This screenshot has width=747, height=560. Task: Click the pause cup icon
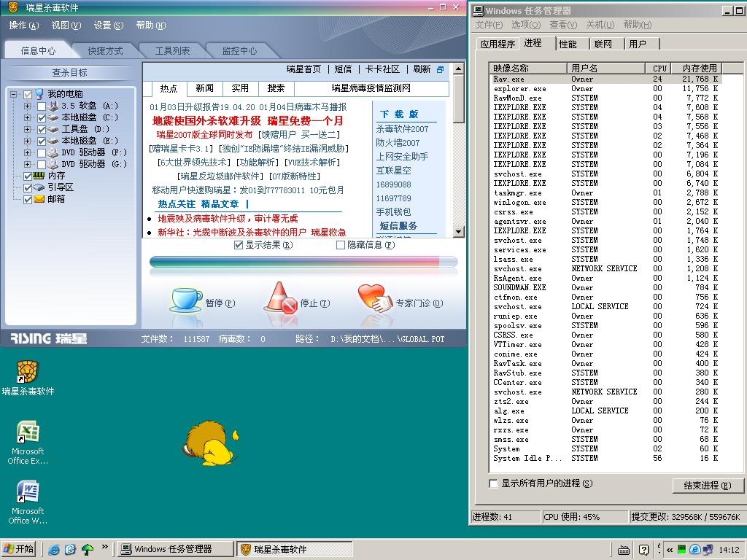(186, 300)
